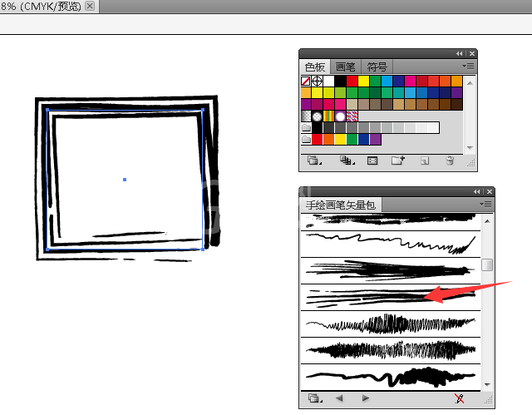
Task: Load the previous brush library arrow
Action: 339,398
